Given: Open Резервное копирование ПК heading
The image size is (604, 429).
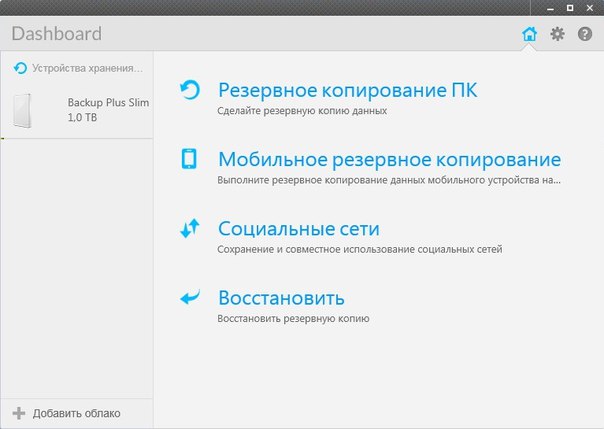Looking at the screenshot, I should (x=347, y=92).
